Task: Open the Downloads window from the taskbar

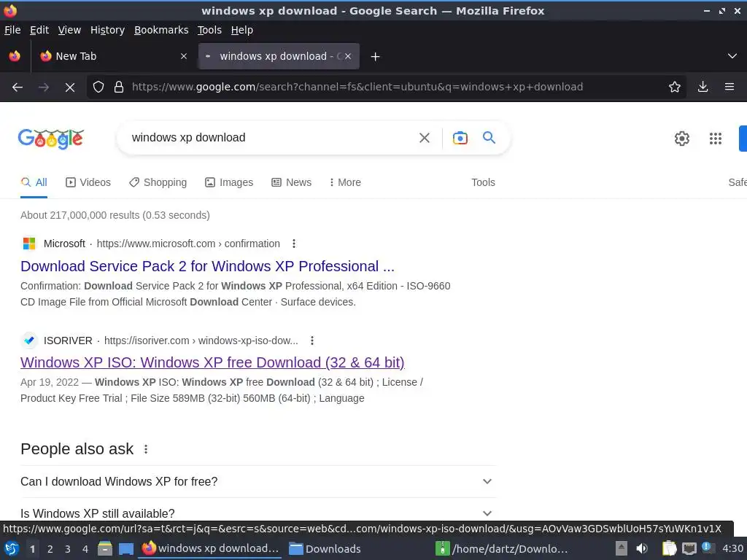Action: (325, 549)
